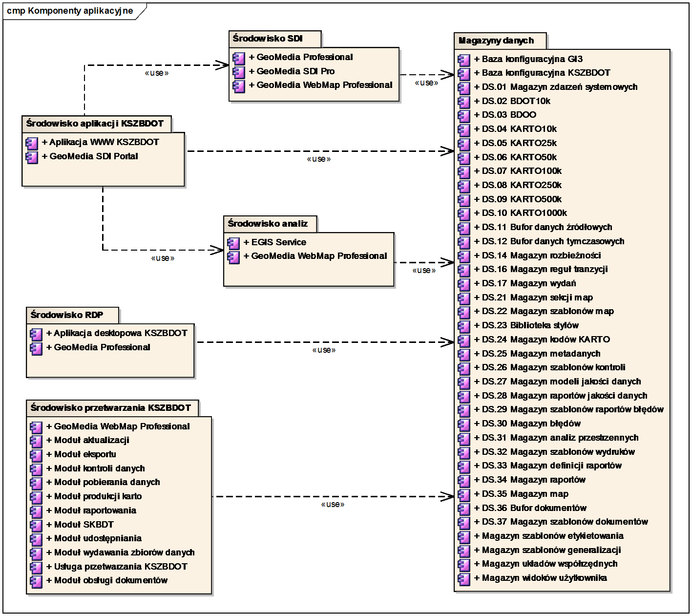692x616 pixels.
Task: Click icon beside DS.02 BDOT10k
Action: pyautogui.click(x=464, y=102)
